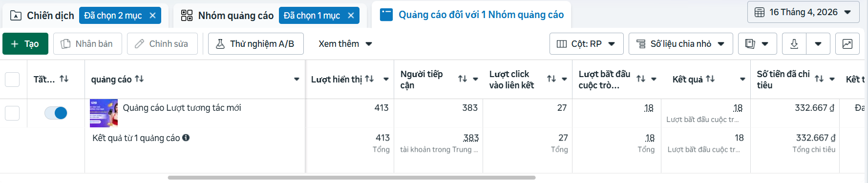Remove the ad group selection filter X
The height and width of the screenshot is (183, 868).
[x=351, y=16]
